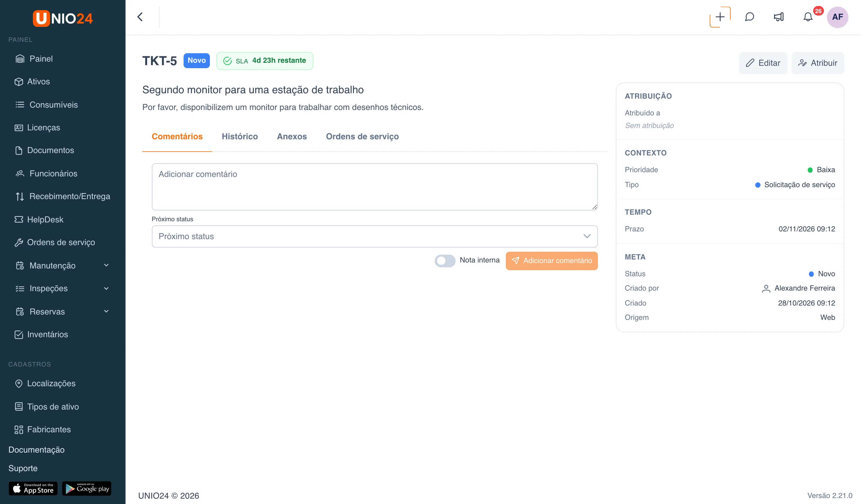Image resolution: width=861 pixels, height=504 pixels.
Task: Open the AF user avatar menu
Action: (837, 17)
